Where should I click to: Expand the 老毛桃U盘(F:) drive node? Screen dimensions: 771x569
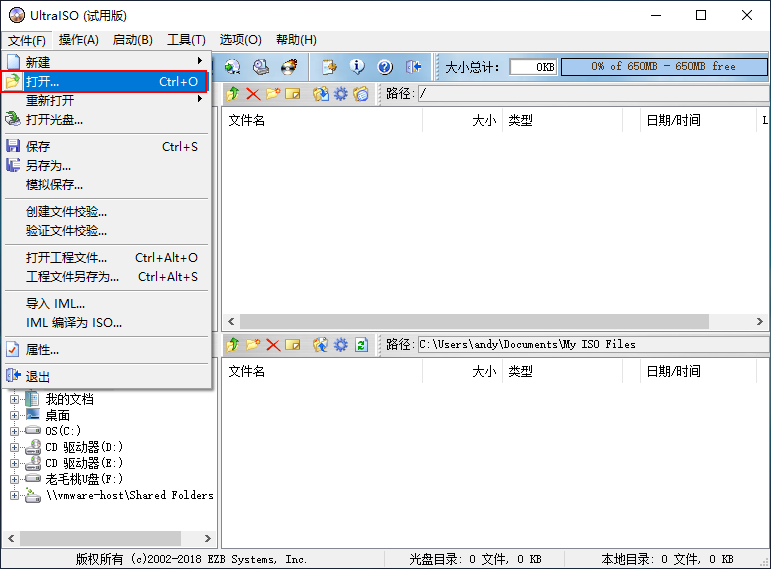coord(15,479)
